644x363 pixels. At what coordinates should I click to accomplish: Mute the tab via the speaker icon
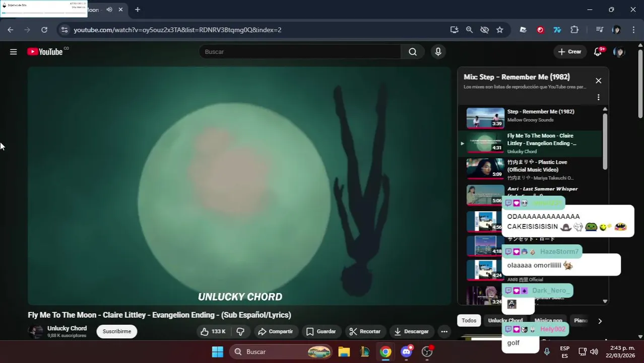(x=109, y=10)
